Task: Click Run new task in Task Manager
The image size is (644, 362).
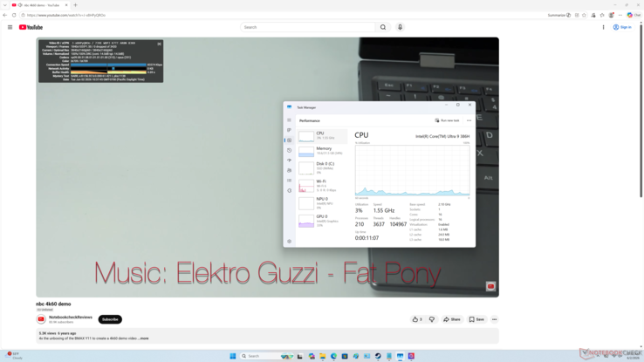Action: 447,120
